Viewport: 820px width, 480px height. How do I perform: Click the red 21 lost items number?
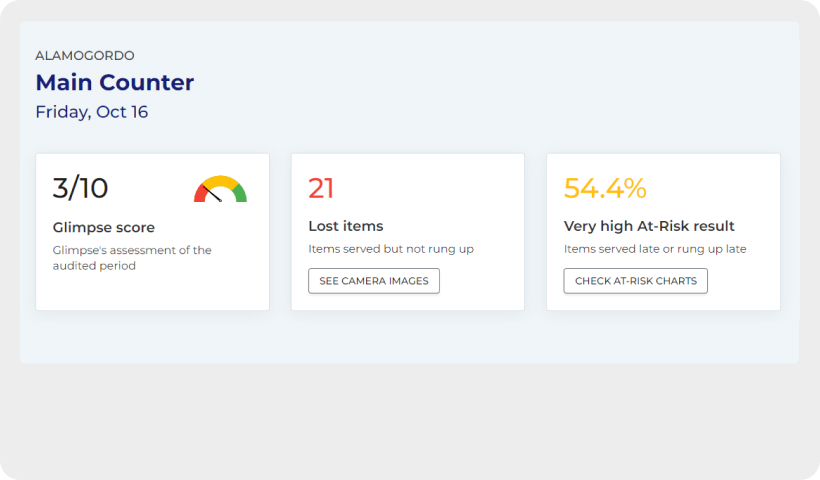click(321, 188)
